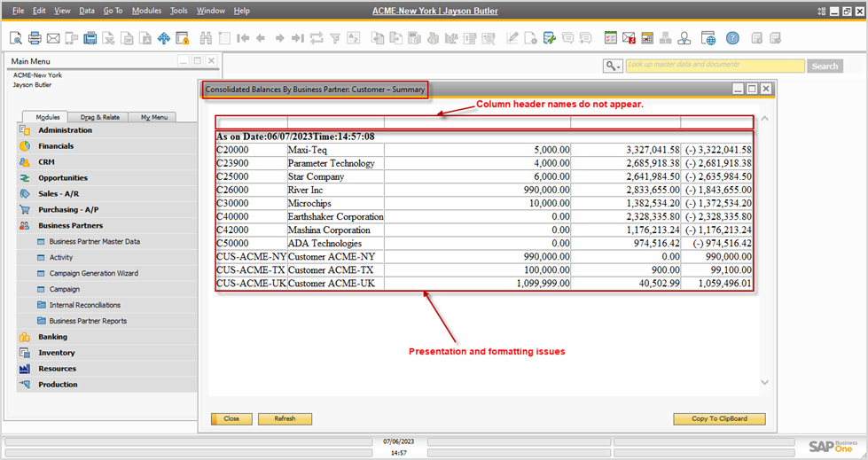
Task: Click the report scrollbar down arrow
Action: 765,382
